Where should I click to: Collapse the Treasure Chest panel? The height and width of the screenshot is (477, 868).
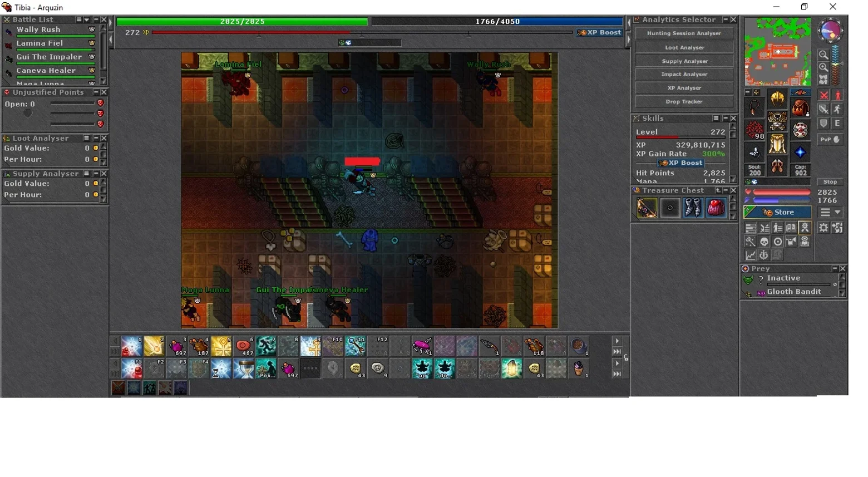coord(726,190)
